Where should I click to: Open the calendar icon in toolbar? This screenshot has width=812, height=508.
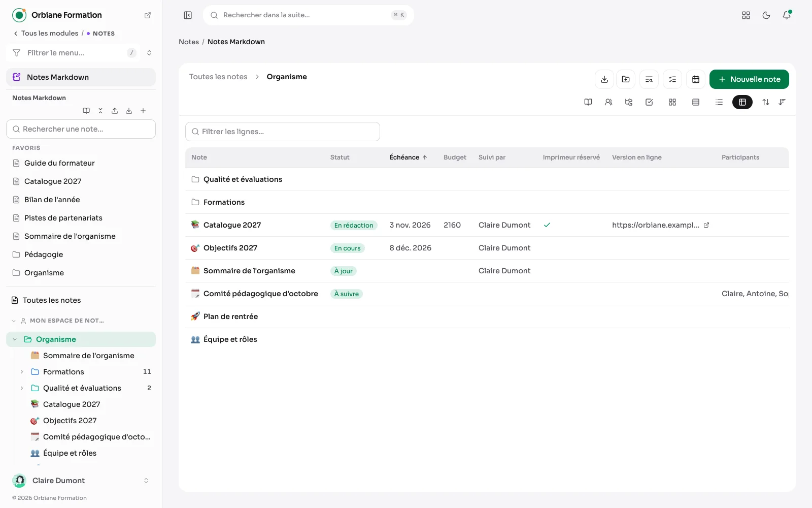pos(695,79)
